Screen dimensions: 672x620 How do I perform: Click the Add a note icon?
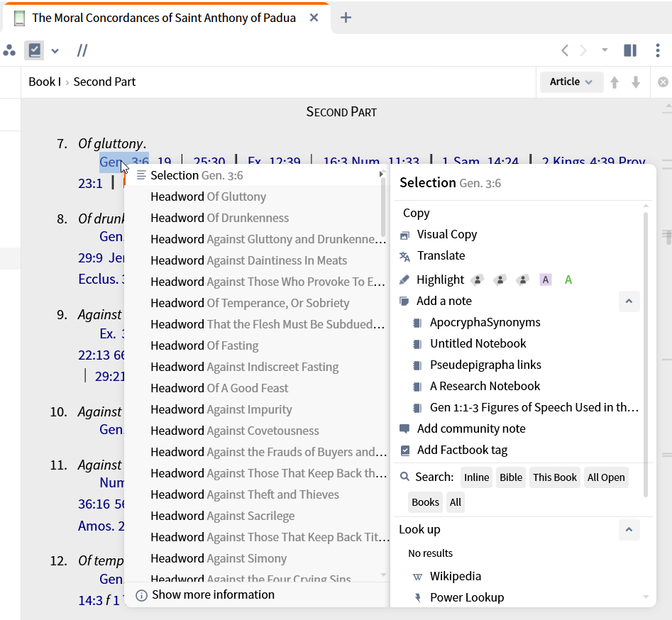(404, 301)
